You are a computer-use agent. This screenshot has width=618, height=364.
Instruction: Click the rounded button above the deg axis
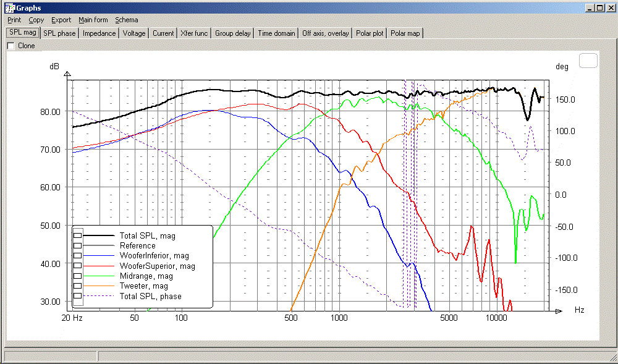point(588,61)
